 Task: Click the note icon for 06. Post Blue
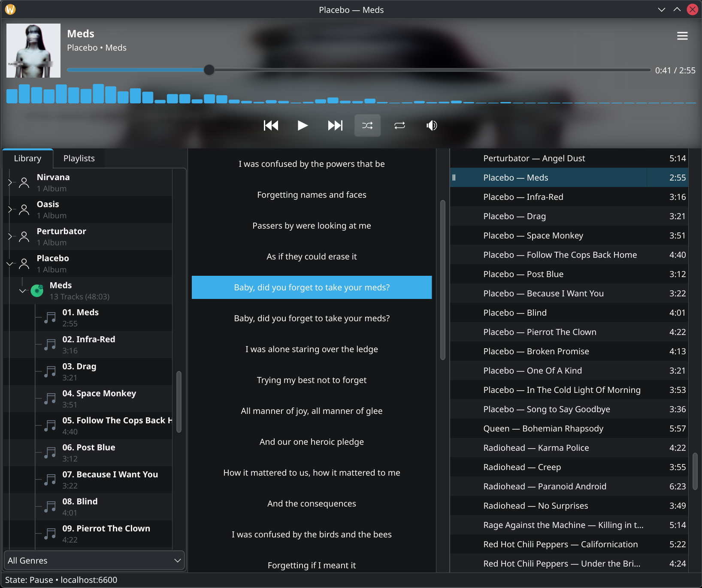click(50, 453)
